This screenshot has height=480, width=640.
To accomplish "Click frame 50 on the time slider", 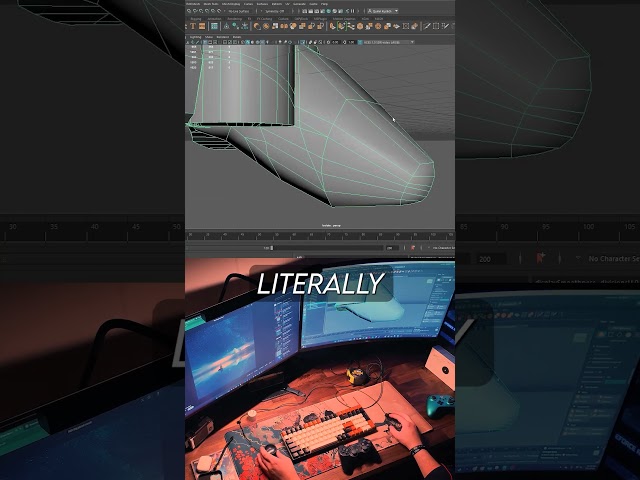I will tap(258, 236).
